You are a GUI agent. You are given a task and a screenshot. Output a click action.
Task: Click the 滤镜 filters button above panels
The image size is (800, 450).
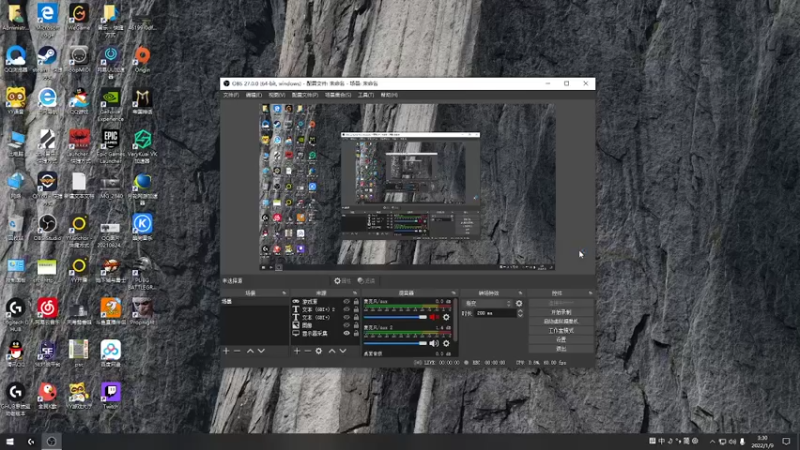(366, 281)
